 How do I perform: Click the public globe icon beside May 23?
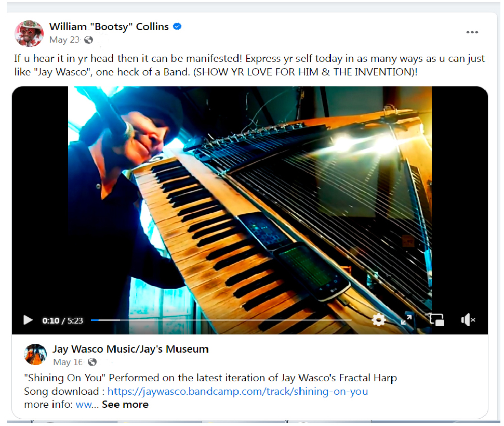pos(88,40)
